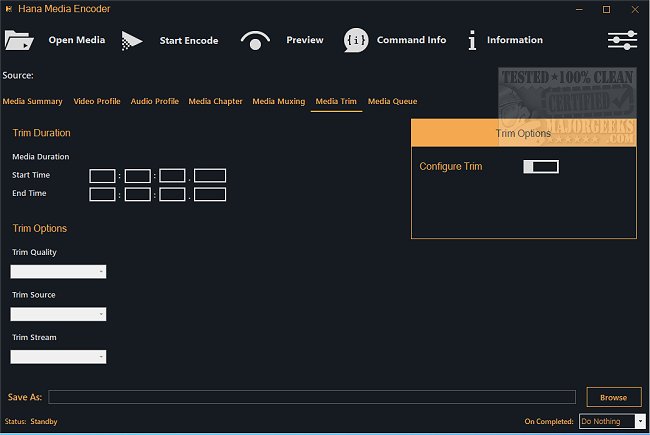
Task: Click the Open Media folder icon
Action: 19,40
